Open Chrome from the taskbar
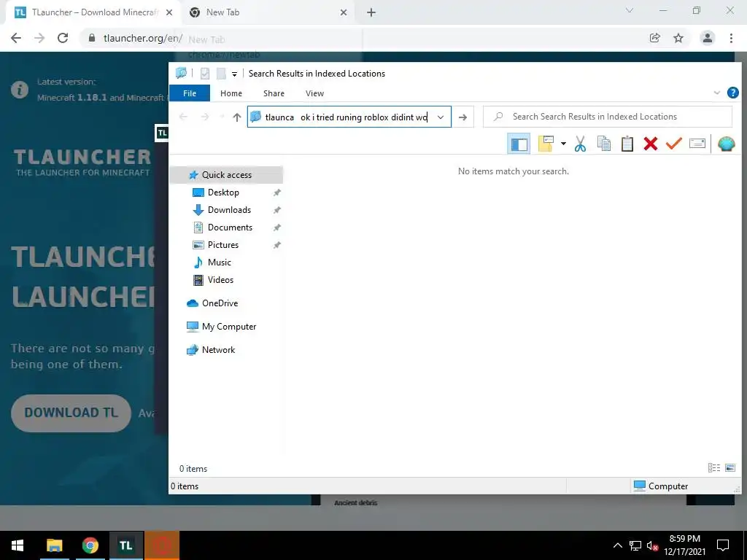 (90, 545)
